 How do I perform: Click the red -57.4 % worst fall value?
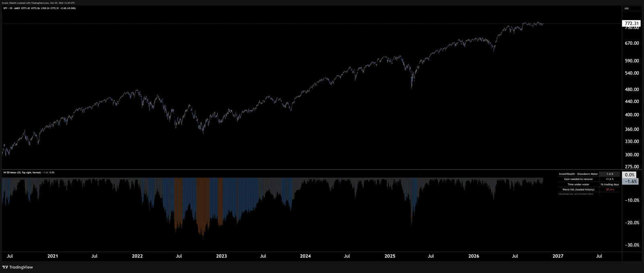tap(609, 190)
